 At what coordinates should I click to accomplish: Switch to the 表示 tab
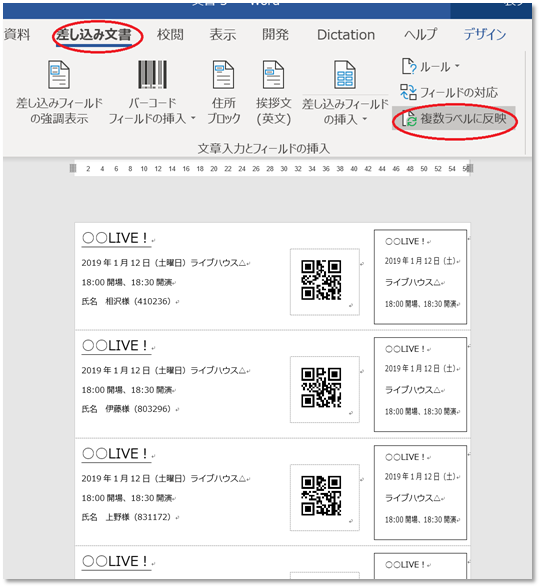(223, 35)
